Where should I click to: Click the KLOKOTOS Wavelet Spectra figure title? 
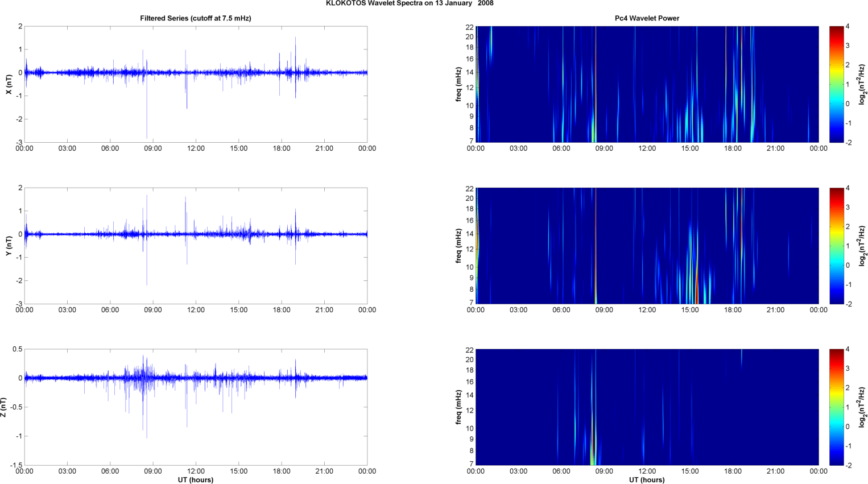point(409,3)
